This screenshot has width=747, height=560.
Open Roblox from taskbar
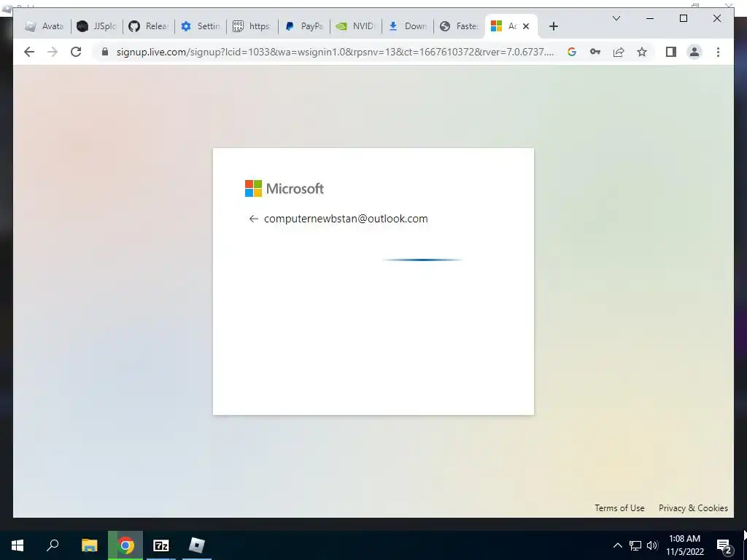[197, 545]
